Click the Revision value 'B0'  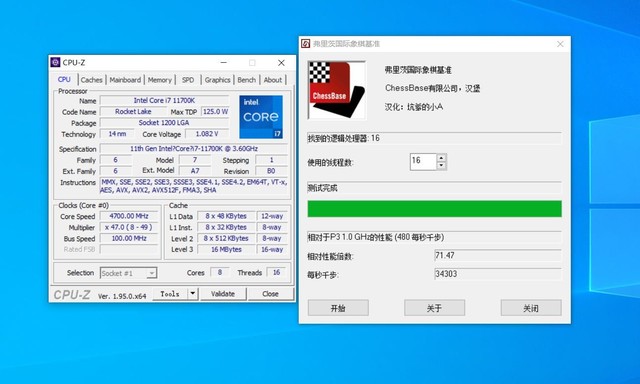[x=271, y=171]
